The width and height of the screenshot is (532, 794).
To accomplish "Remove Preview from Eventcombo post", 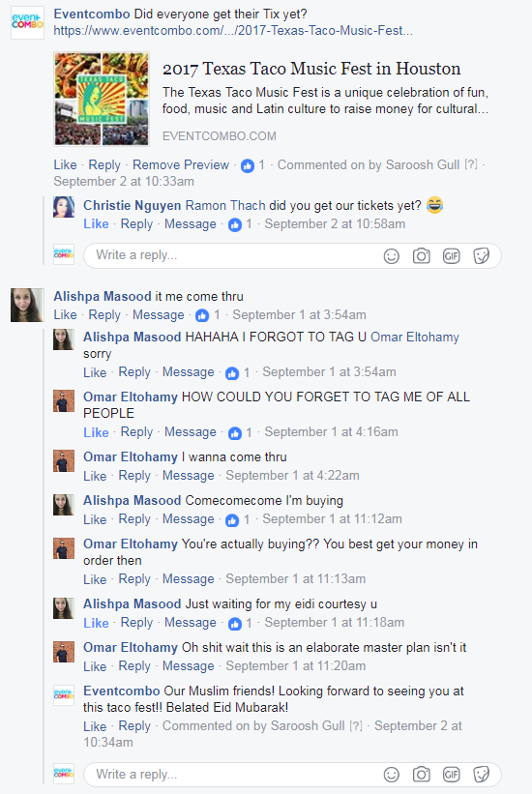I will click(x=181, y=165).
